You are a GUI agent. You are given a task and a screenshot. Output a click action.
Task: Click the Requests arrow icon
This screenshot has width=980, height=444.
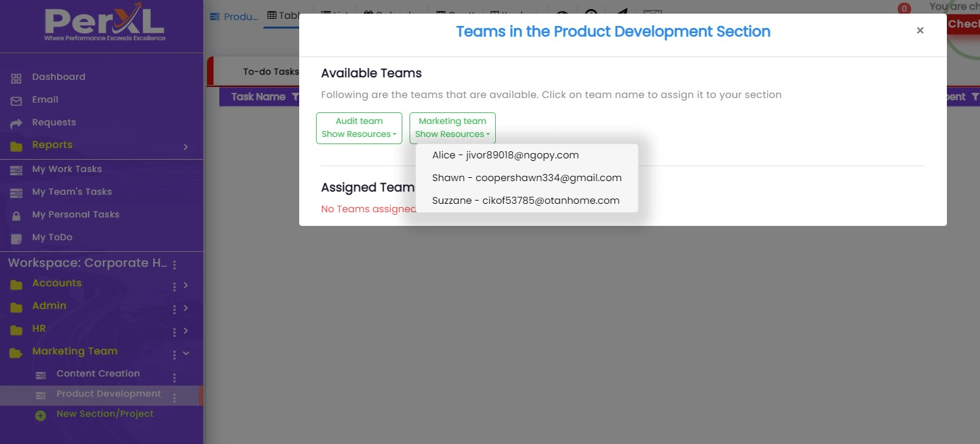(16, 123)
